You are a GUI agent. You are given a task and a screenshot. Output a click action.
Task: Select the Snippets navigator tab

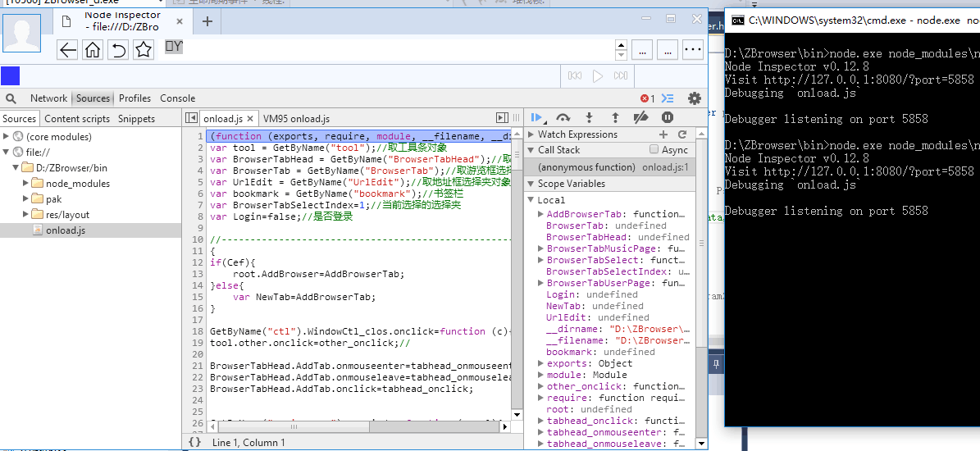click(136, 119)
